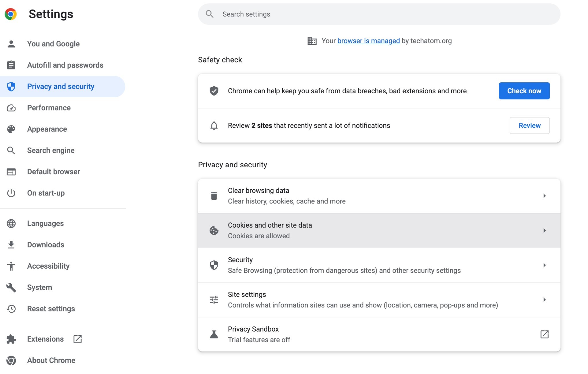Click the puzzle piece Extensions icon
588x374 pixels.
point(11,339)
